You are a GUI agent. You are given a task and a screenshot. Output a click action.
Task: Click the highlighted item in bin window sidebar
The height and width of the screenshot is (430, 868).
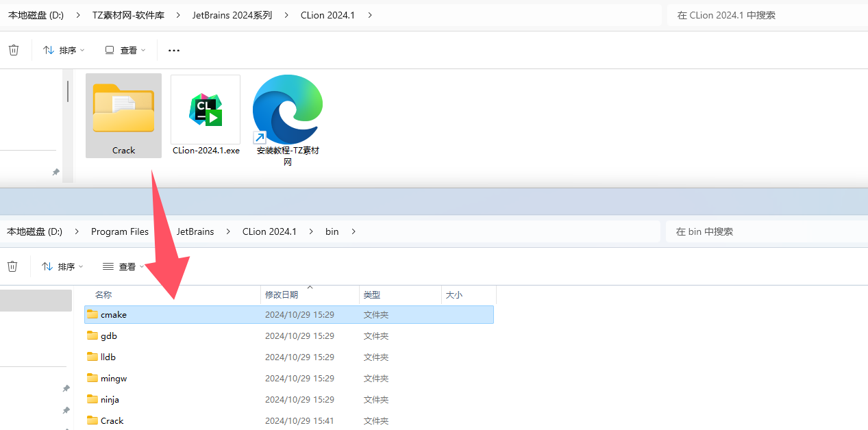click(x=36, y=300)
